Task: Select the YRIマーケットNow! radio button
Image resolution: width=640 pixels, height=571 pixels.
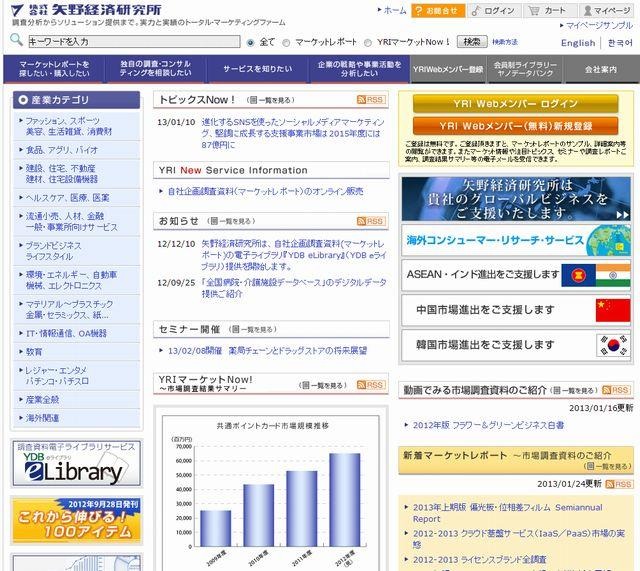Action: (368, 42)
